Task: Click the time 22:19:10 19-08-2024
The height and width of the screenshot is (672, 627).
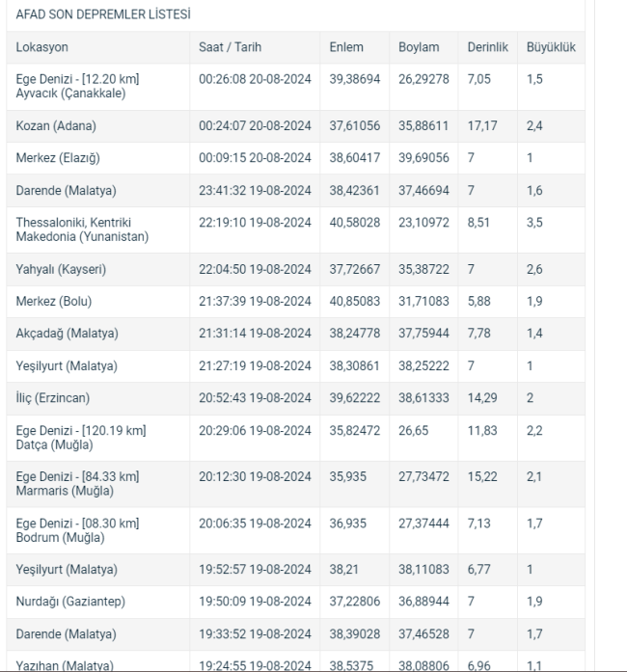Action: [255, 223]
